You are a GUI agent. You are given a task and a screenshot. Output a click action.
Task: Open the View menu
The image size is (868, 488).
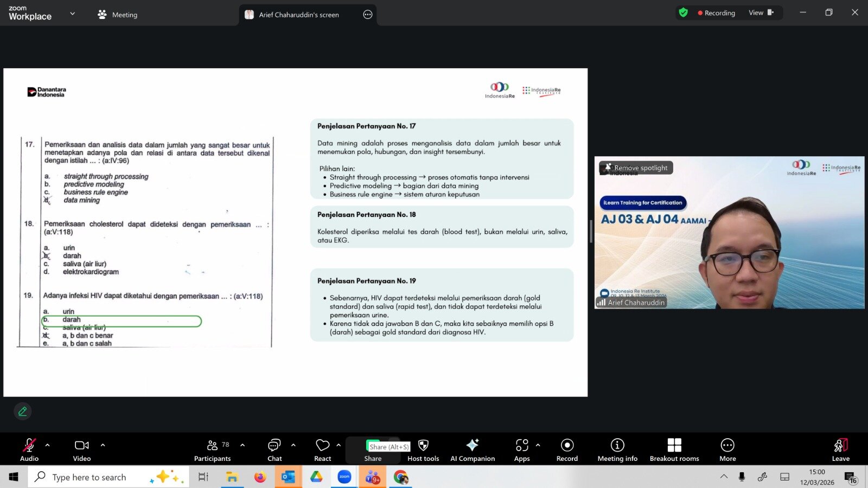pyautogui.click(x=761, y=13)
